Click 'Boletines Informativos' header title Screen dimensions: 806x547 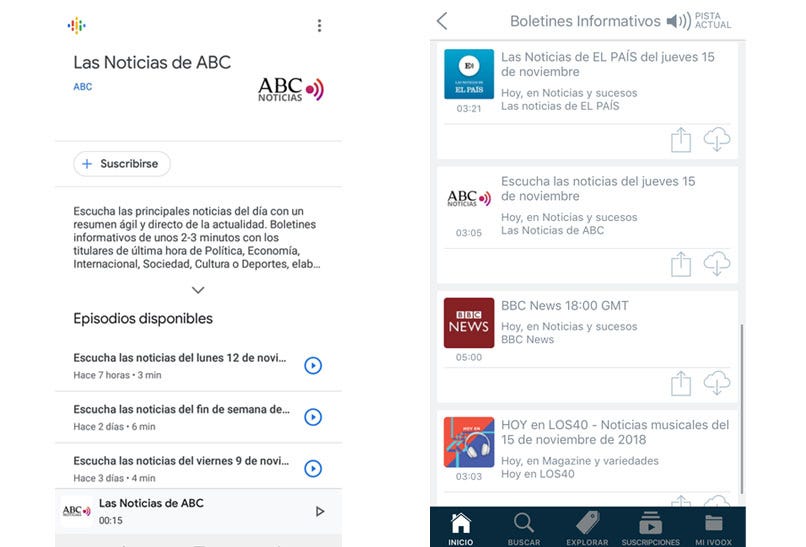tap(585, 21)
